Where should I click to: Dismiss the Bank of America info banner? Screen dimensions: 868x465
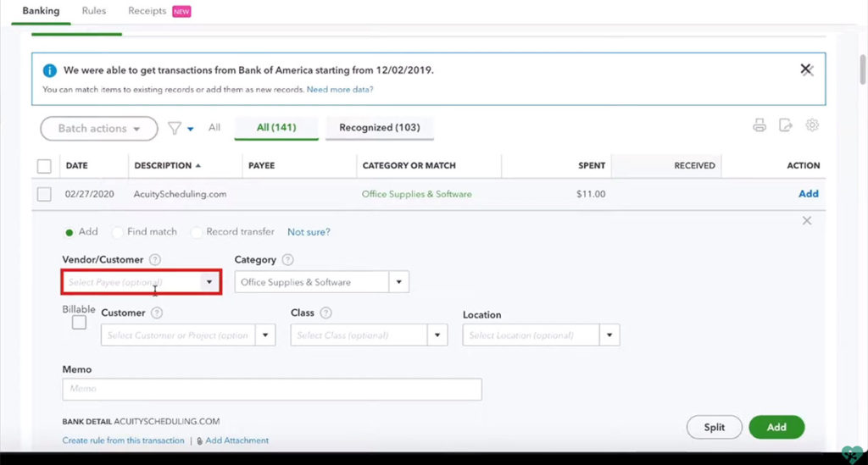(x=806, y=69)
